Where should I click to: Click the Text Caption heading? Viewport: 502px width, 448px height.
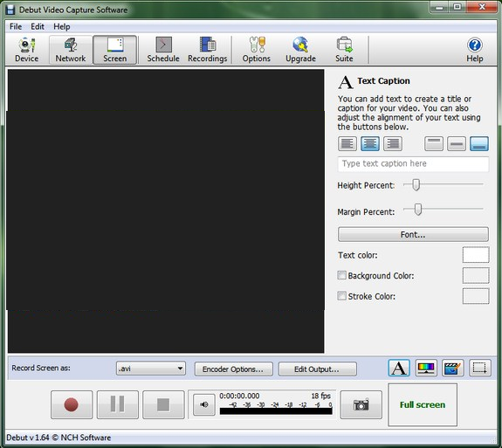click(383, 80)
